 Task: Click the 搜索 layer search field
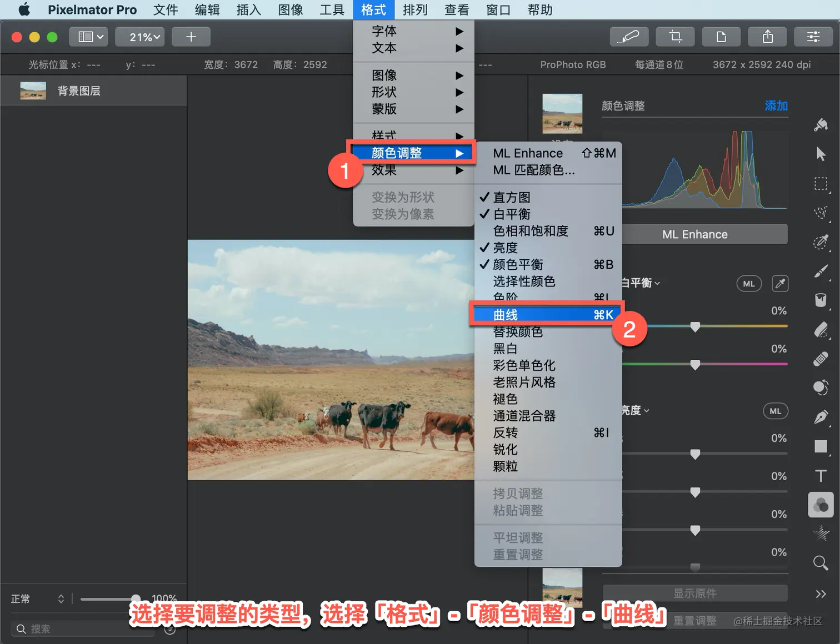(83, 628)
